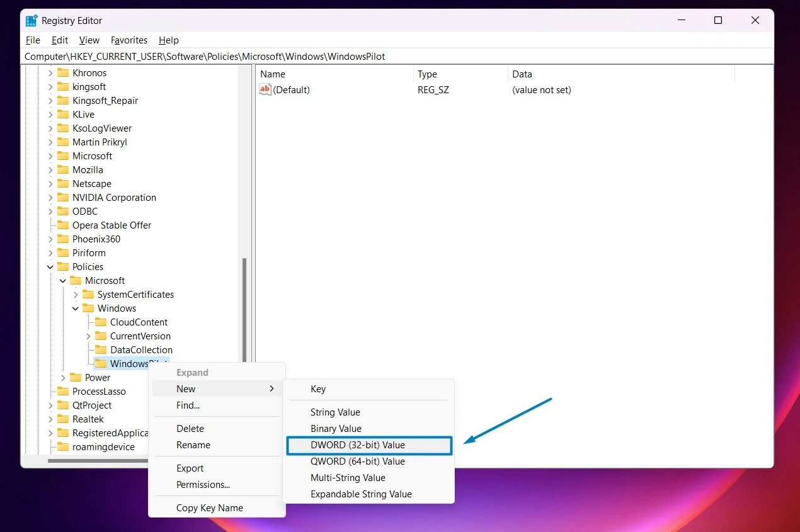Collapse the Windows key

click(76, 308)
